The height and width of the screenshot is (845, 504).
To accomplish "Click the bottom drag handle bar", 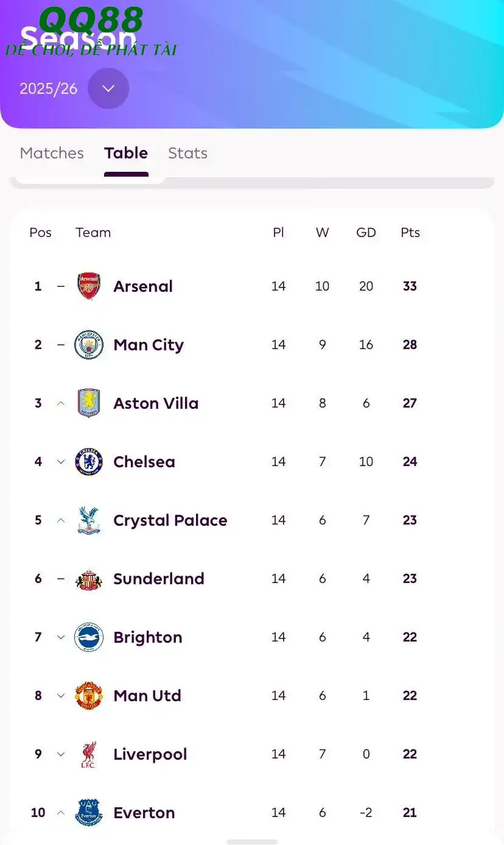I will (252, 841).
